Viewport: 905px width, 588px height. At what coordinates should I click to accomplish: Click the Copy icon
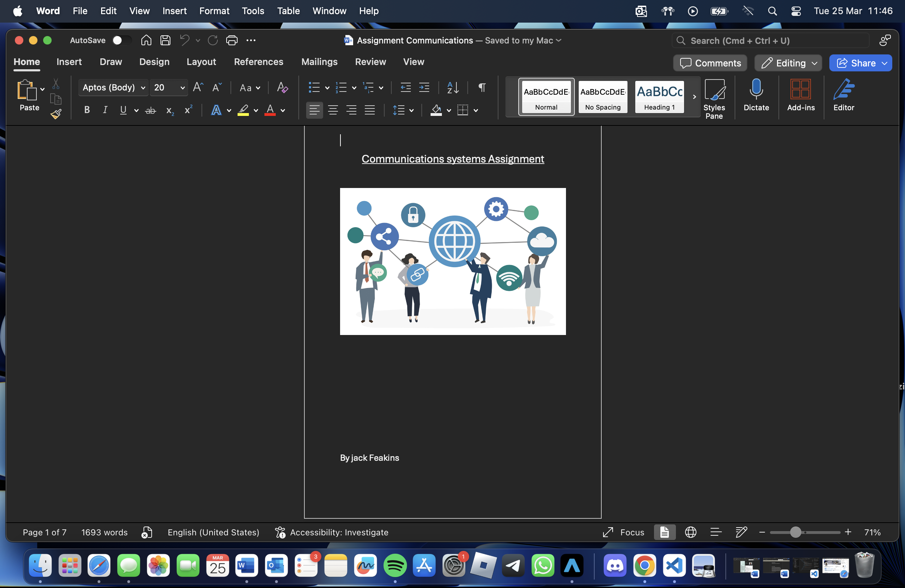click(x=56, y=99)
